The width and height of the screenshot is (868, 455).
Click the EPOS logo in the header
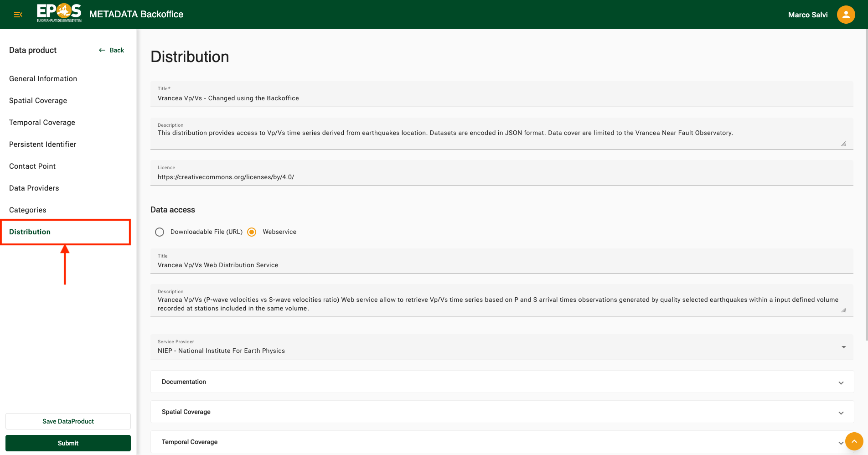(x=59, y=13)
